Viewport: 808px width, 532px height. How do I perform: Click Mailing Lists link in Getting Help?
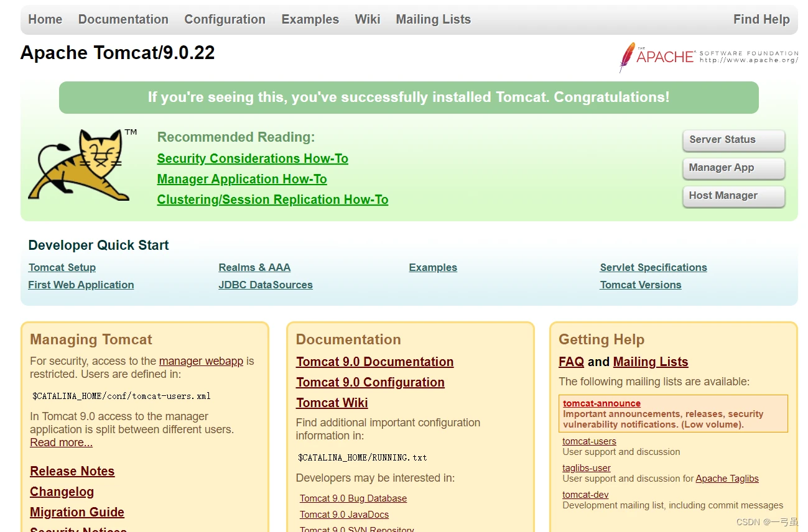[x=651, y=362]
